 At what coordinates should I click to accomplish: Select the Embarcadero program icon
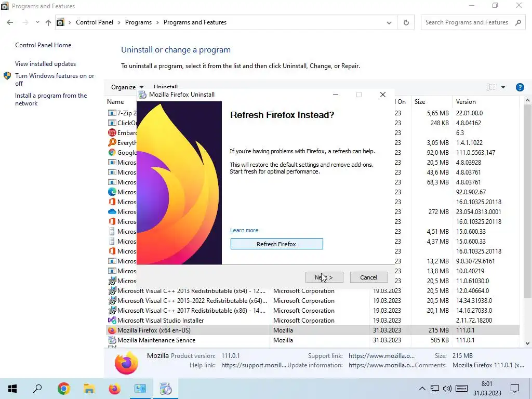(112, 132)
